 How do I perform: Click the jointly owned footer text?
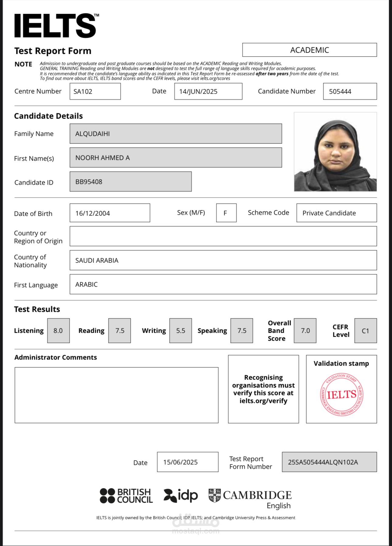point(196,517)
